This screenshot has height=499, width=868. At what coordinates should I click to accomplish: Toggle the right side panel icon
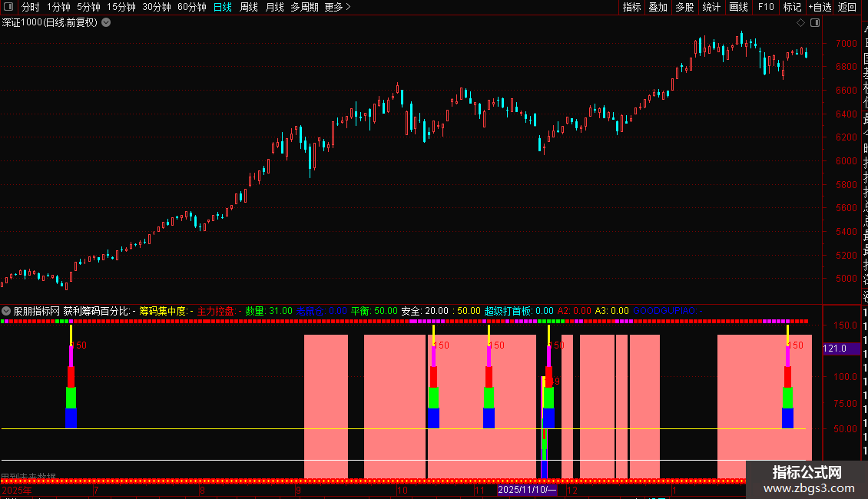coord(815,23)
